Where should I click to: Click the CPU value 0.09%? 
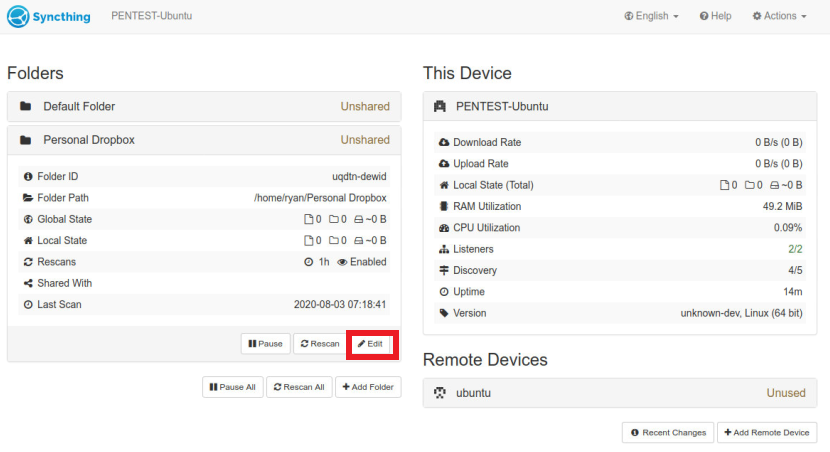pyautogui.click(x=788, y=228)
